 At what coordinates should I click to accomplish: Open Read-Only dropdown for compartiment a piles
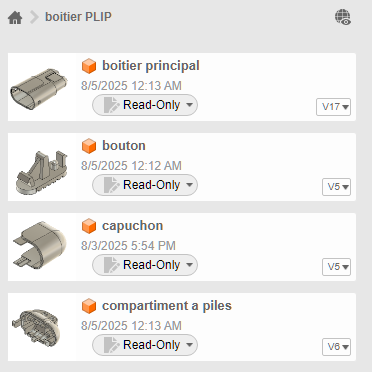coord(145,345)
